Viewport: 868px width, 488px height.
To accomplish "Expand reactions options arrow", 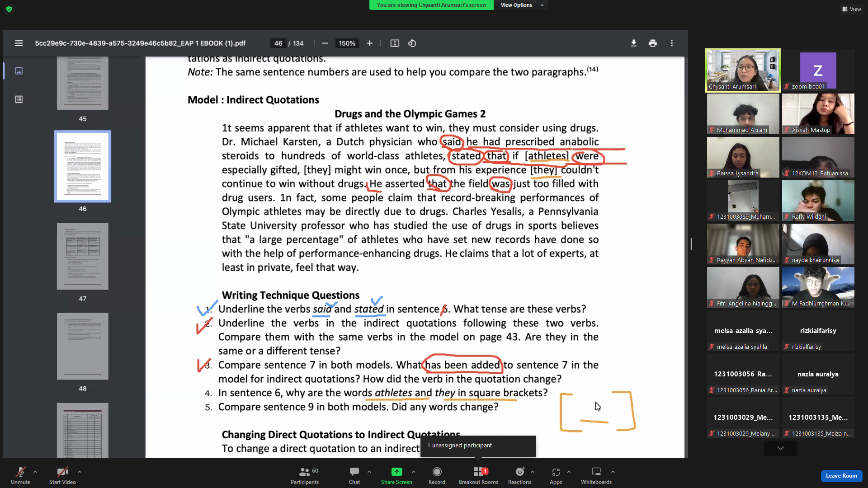I will [x=533, y=472].
